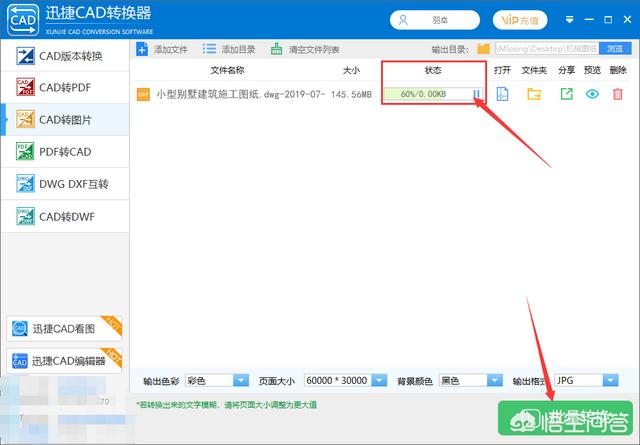Click the 添加文件 button
Screen dimensions: 640x445
click(163, 48)
